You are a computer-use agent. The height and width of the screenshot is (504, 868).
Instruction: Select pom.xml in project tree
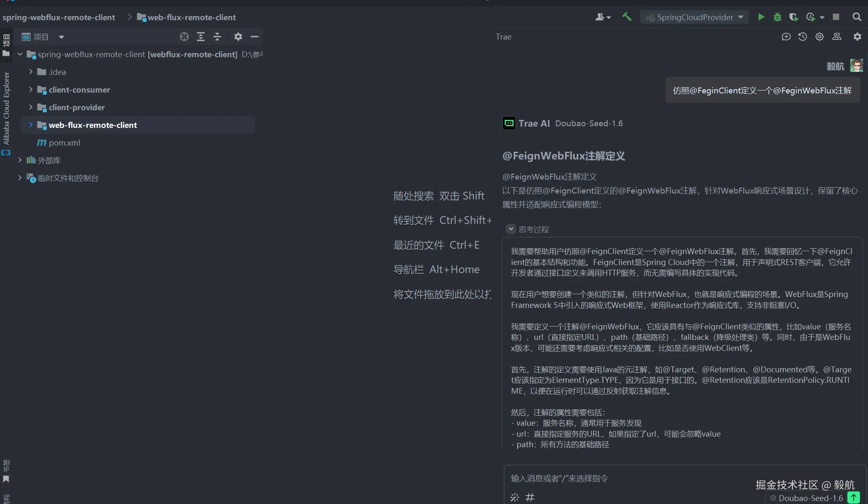[x=64, y=143]
